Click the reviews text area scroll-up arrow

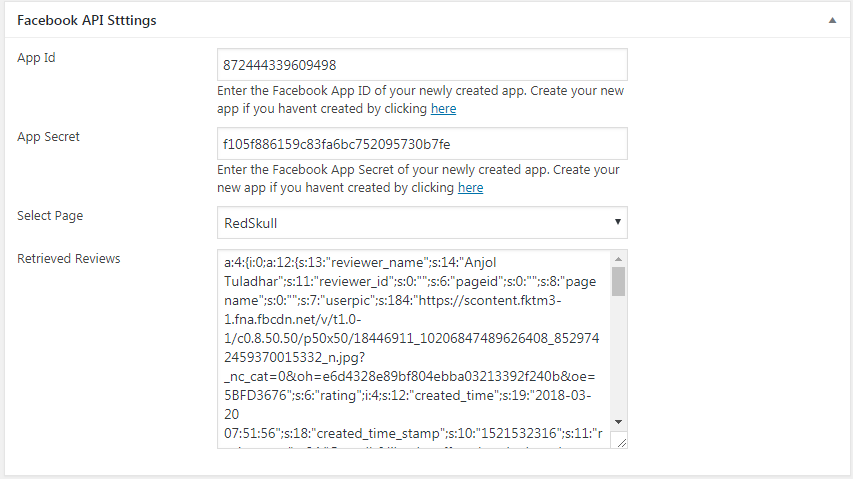pos(618,258)
